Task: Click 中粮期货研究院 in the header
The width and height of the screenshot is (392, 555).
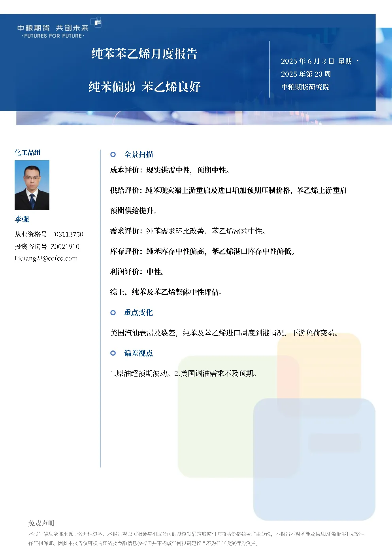Action: coord(305,87)
